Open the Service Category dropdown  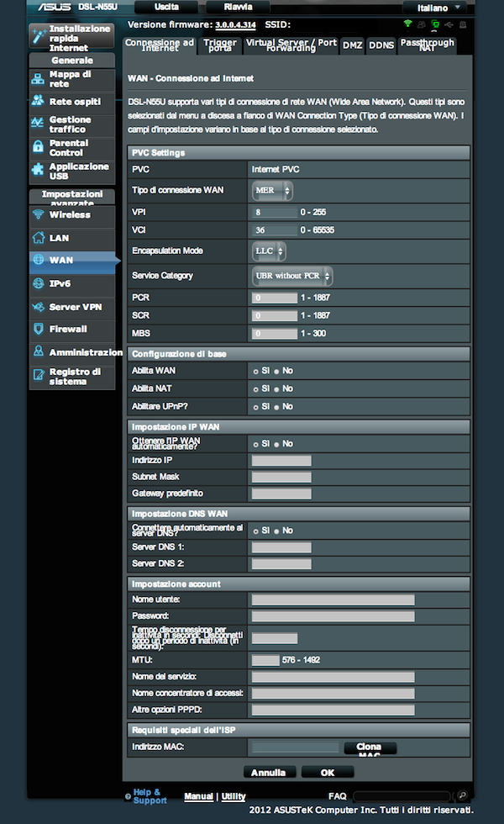click(x=292, y=276)
